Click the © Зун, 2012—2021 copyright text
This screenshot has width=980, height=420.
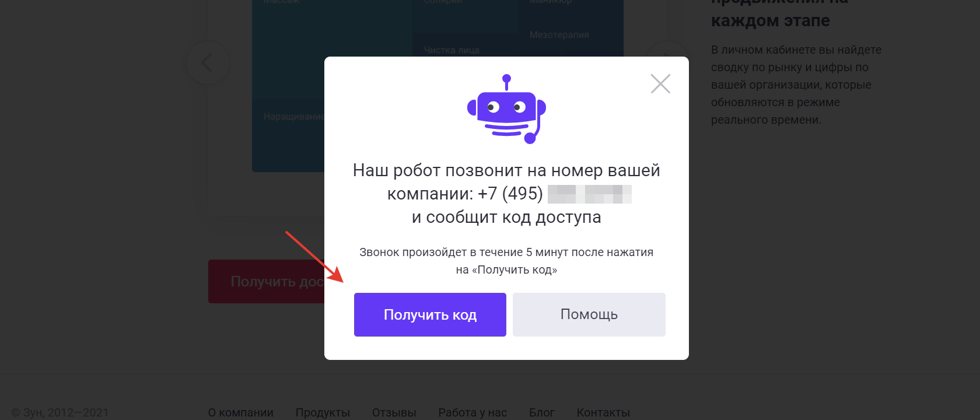60,412
